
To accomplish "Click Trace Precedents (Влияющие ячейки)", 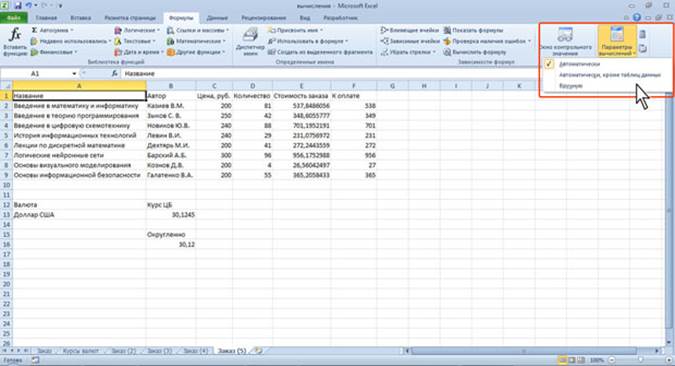I will pos(410,30).
